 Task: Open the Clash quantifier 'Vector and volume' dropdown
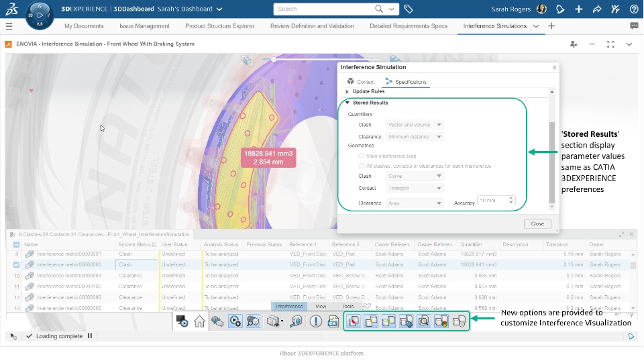tap(415, 125)
